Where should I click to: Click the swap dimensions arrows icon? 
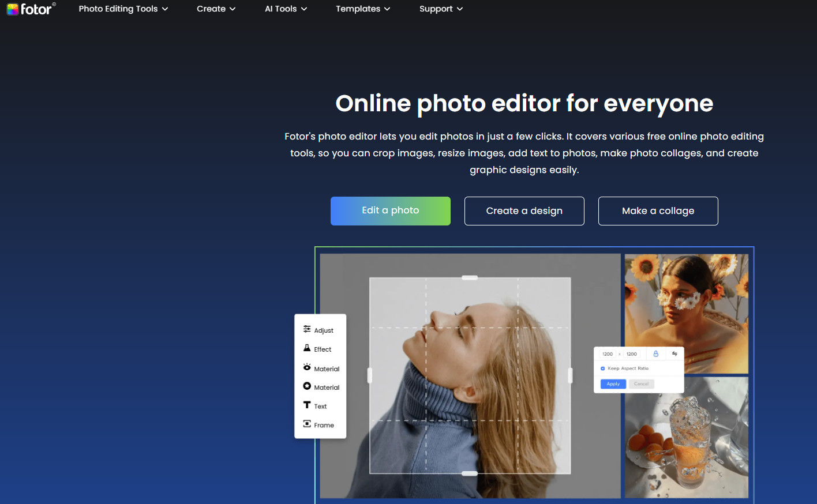point(674,353)
